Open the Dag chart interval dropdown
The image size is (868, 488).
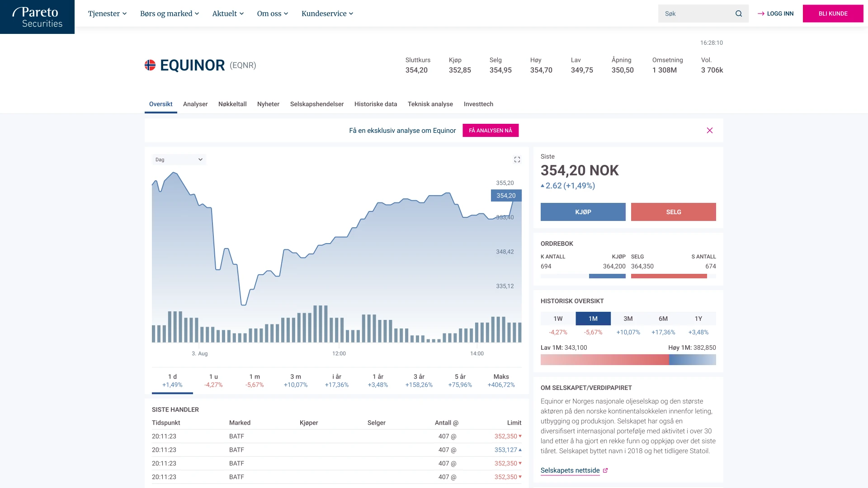click(x=179, y=160)
